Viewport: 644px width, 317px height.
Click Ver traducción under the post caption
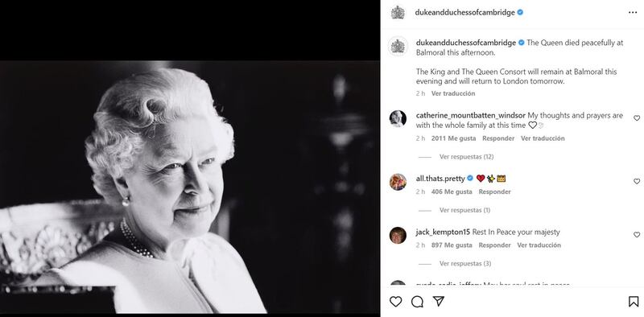point(453,93)
